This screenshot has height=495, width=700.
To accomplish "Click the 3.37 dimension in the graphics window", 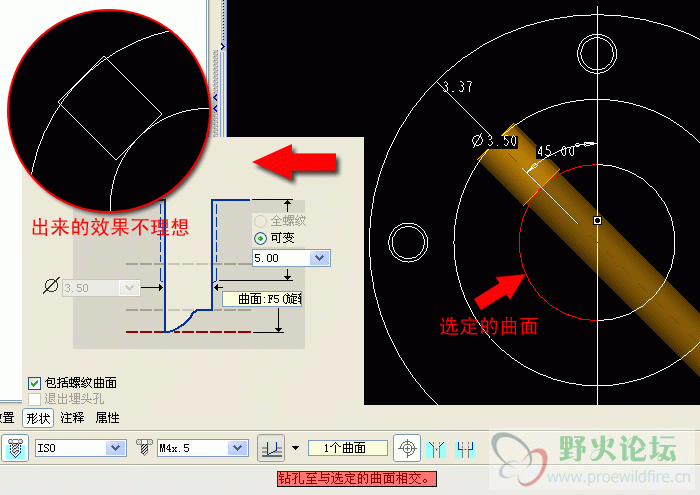I will [x=458, y=86].
